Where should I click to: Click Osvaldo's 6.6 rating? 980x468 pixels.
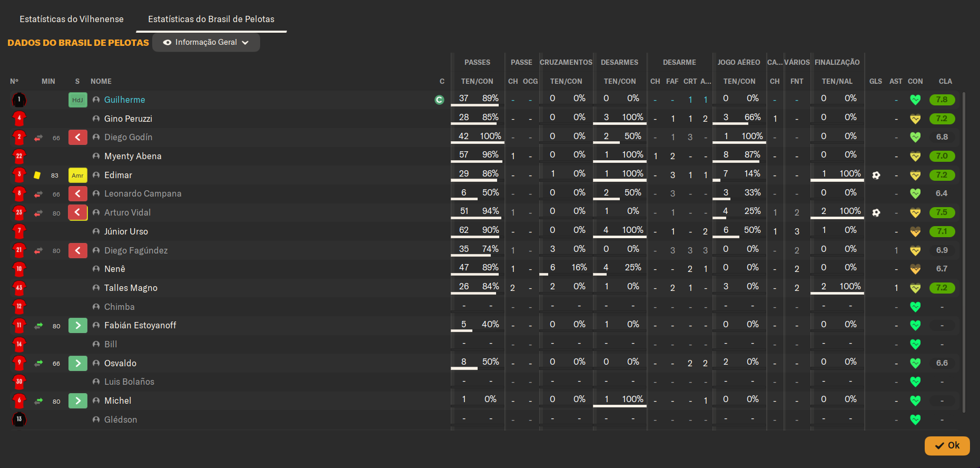[942, 363]
